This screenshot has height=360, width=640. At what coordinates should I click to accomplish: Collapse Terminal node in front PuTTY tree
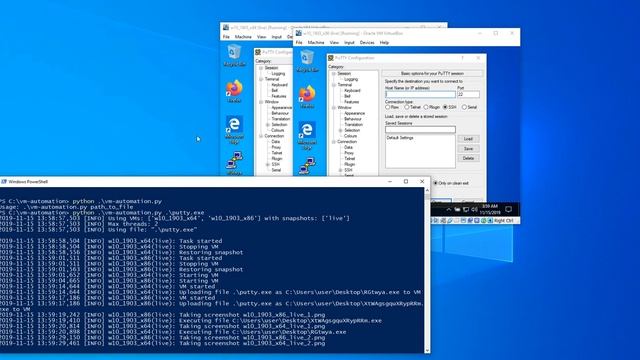pyautogui.click(x=333, y=85)
